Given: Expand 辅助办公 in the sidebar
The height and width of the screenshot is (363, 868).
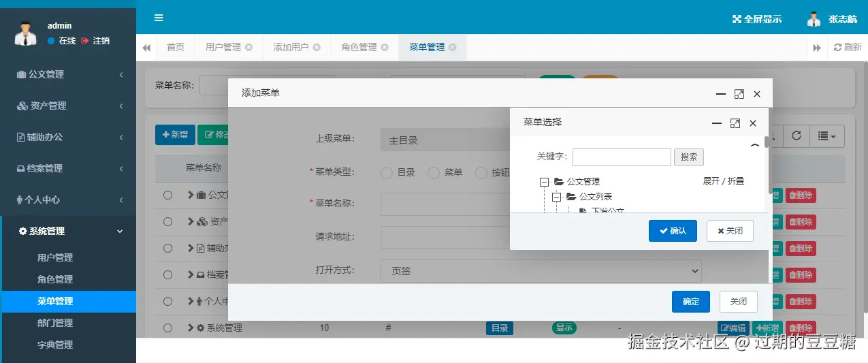Looking at the screenshot, I should point(68,137).
